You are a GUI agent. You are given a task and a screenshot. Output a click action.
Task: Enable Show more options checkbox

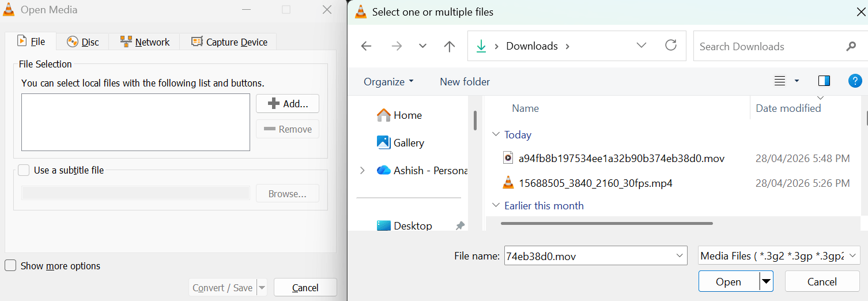pos(10,266)
